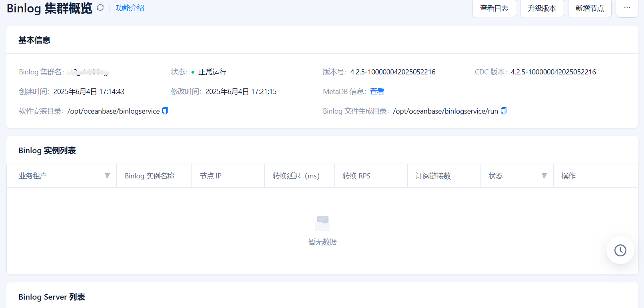
Task: Click the 暂无数据 empty placeholder text
Action: tap(323, 242)
